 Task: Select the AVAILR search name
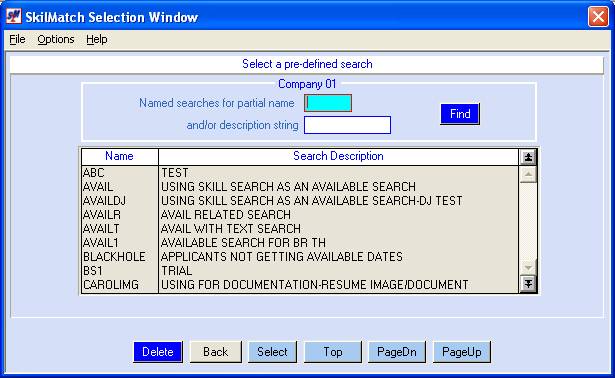pos(102,215)
